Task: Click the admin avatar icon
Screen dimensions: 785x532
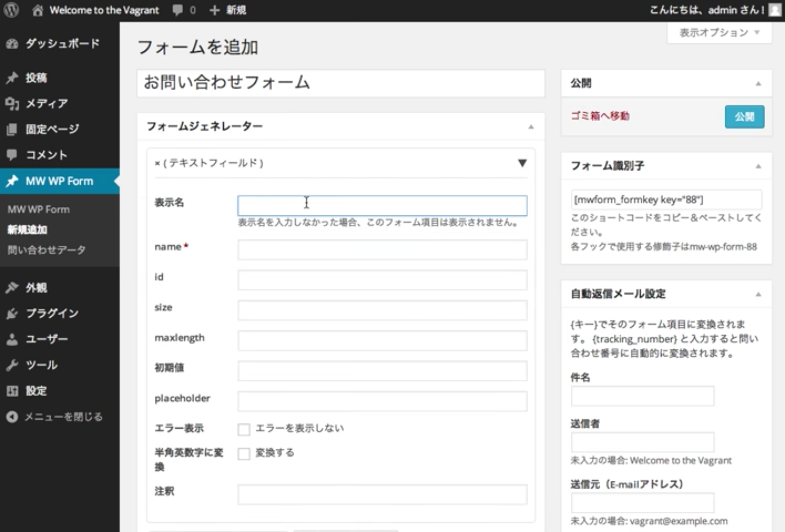Action: tap(775, 10)
